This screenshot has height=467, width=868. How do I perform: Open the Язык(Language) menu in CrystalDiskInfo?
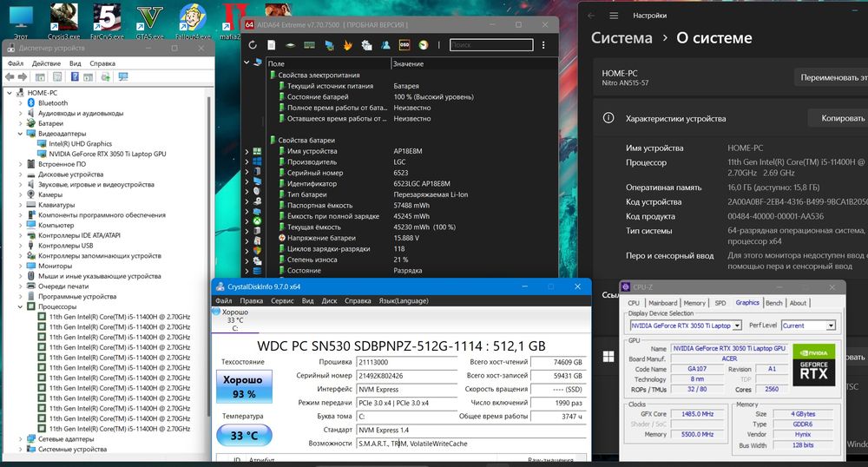(404, 301)
